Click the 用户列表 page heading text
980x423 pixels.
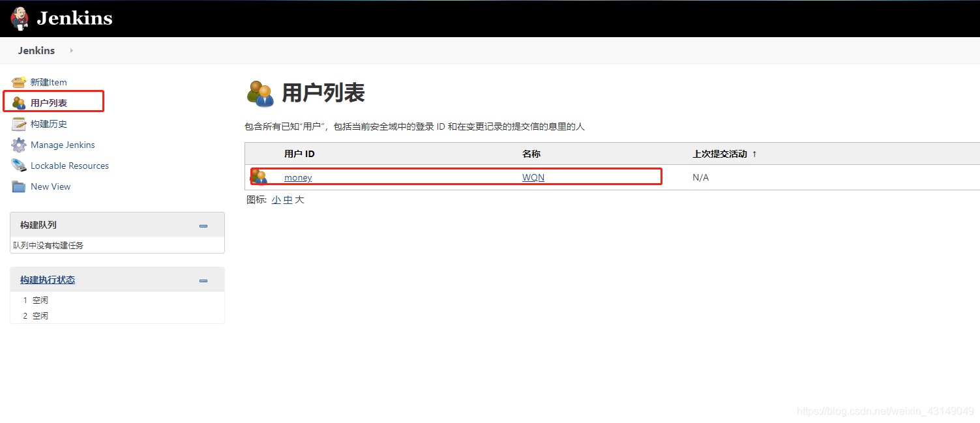[323, 93]
